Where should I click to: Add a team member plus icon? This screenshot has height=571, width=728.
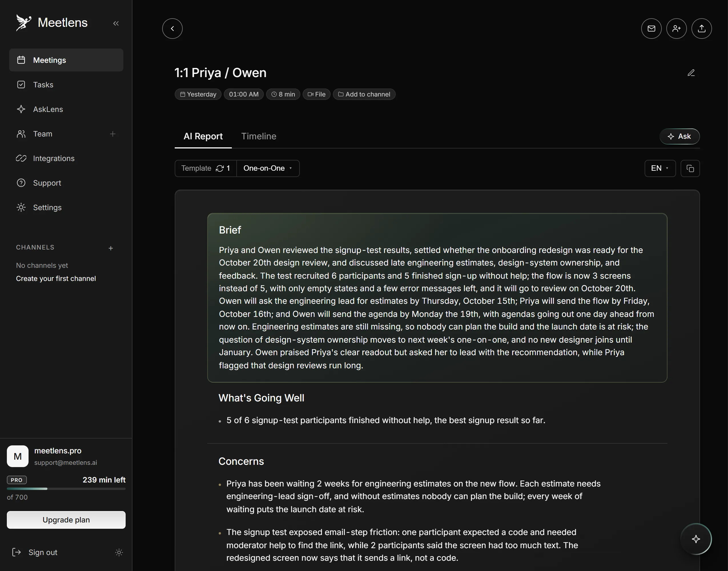(113, 134)
